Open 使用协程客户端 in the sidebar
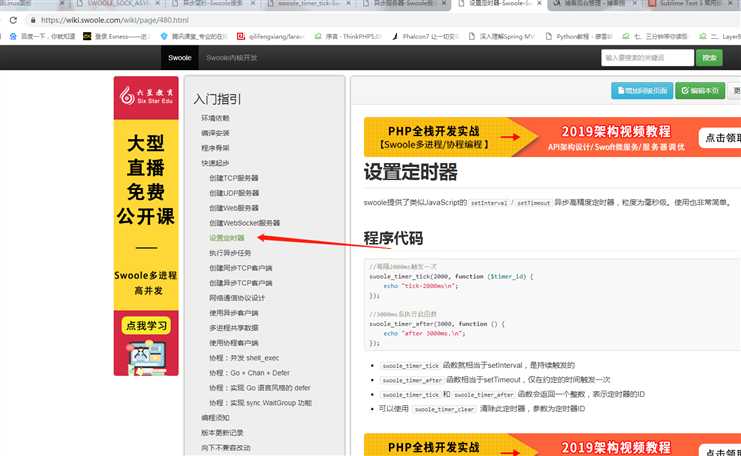Screen dimensions: 741x456 point(234,343)
